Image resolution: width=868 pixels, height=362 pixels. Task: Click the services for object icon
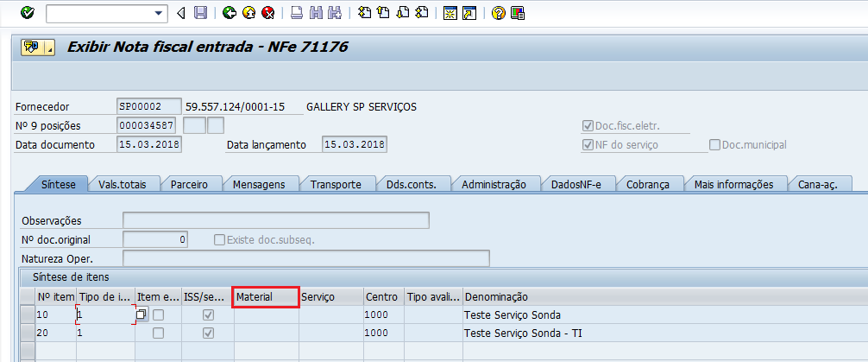click(32, 48)
